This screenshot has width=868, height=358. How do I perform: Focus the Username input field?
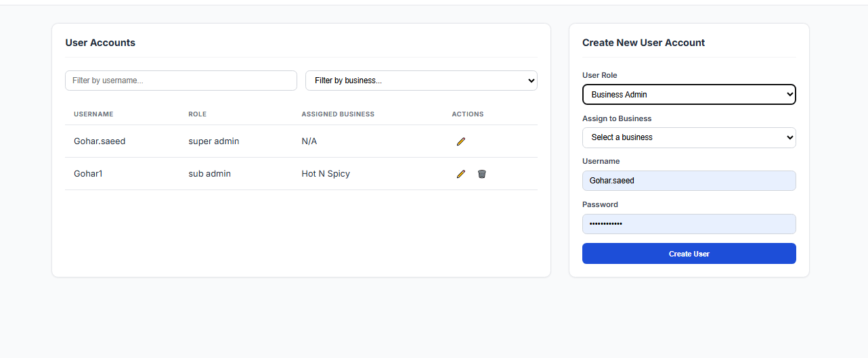click(689, 181)
